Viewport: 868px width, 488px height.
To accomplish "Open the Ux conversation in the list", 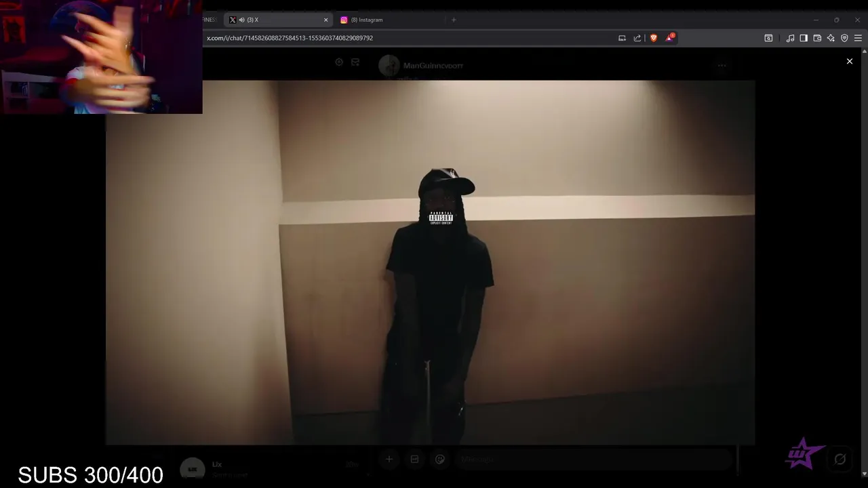I will (271, 468).
